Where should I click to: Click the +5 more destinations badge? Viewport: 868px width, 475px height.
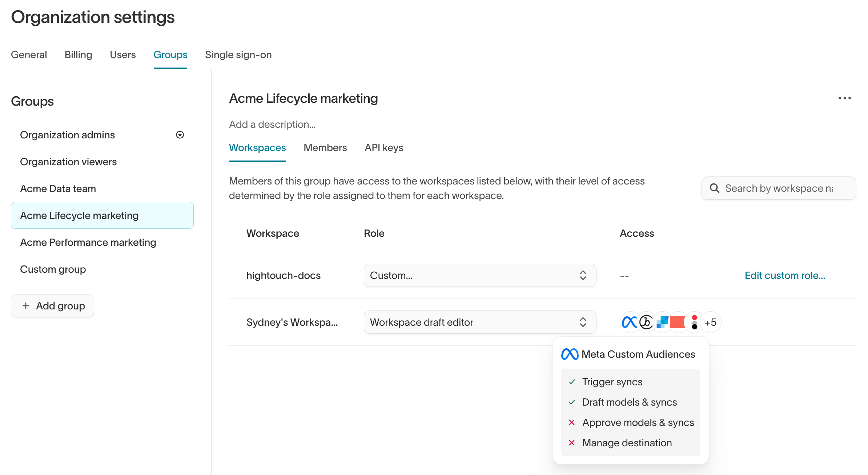click(711, 322)
